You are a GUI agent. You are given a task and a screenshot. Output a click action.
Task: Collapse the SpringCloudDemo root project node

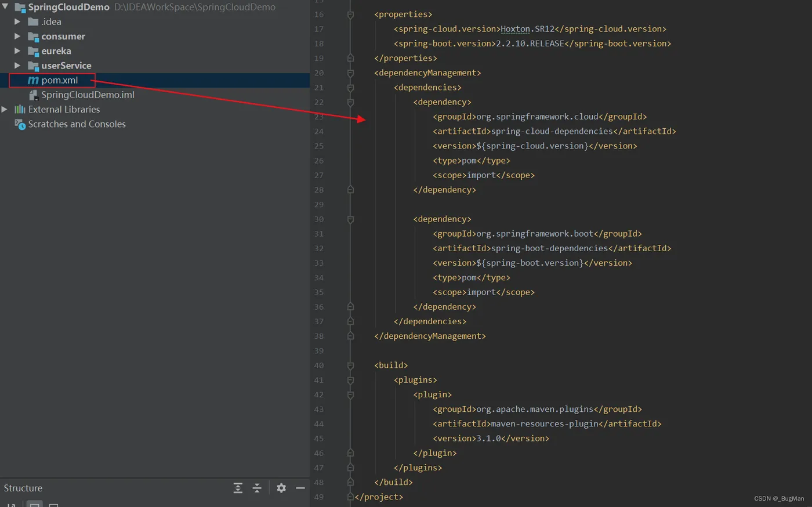(x=5, y=7)
